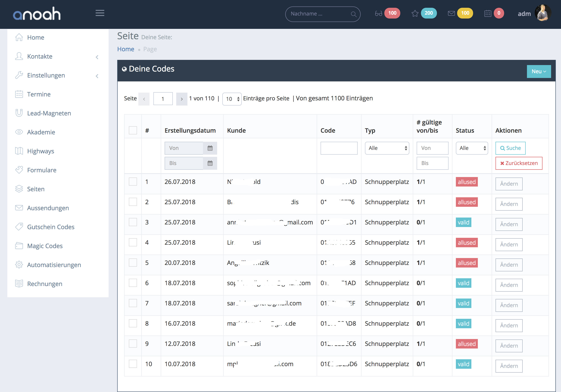Open the envelope messages icon
561x392 pixels.
451,13
